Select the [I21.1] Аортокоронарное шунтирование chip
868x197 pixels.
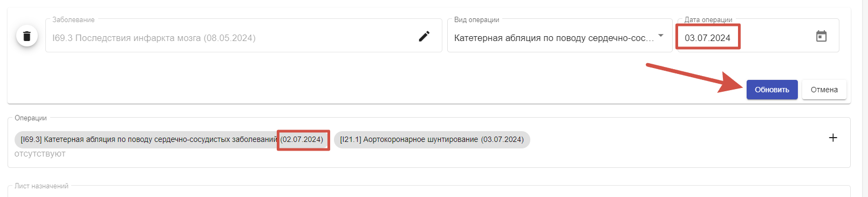point(432,139)
